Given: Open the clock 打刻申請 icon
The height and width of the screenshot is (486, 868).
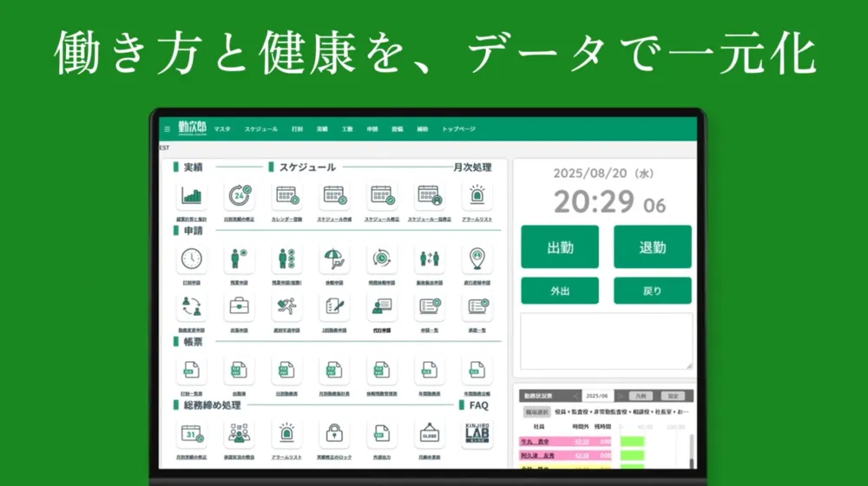Looking at the screenshot, I should (192, 259).
